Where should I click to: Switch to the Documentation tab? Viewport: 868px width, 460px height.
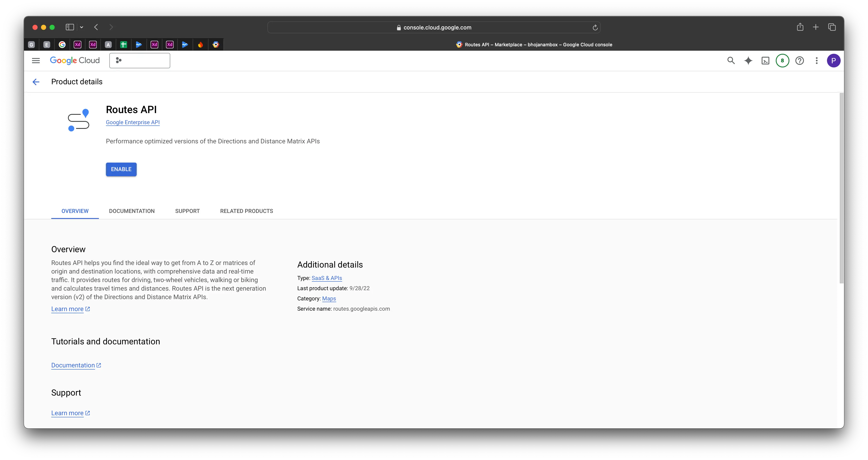pos(132,211)
